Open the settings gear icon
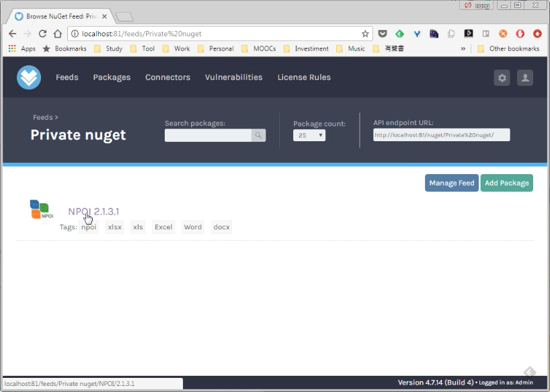Viewport: 550px width, 392px height. point(502,77)
